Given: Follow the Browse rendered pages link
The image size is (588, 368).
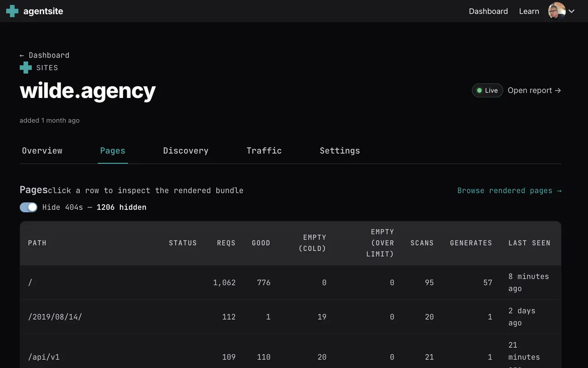Looking at the screenshot, I should point(509,190).
